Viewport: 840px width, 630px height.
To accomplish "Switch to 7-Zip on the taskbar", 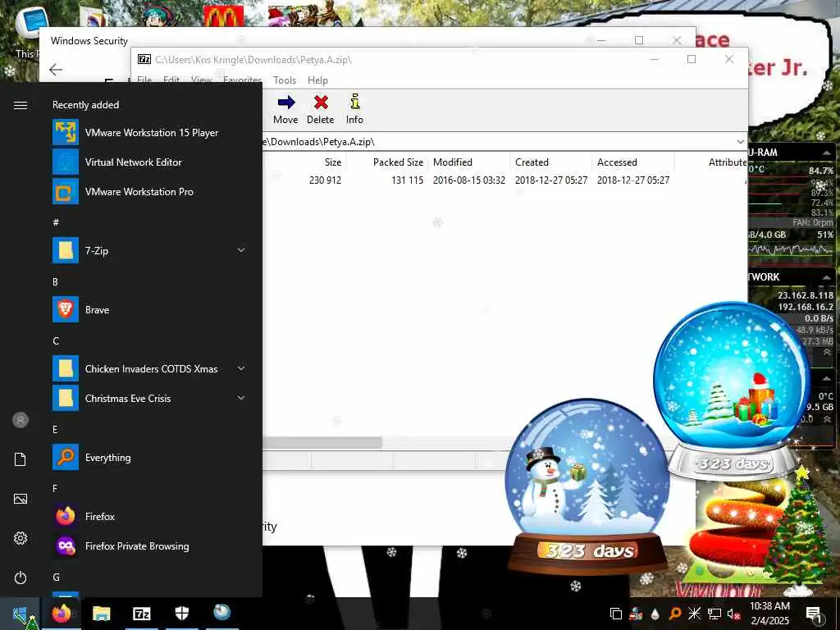I will click(141, 614).
